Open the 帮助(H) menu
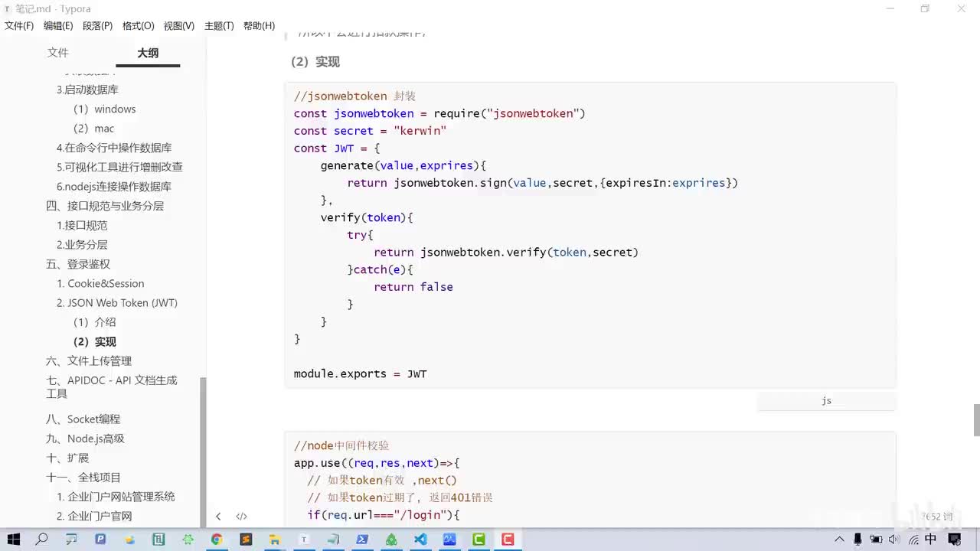 [x=259, y=26]
